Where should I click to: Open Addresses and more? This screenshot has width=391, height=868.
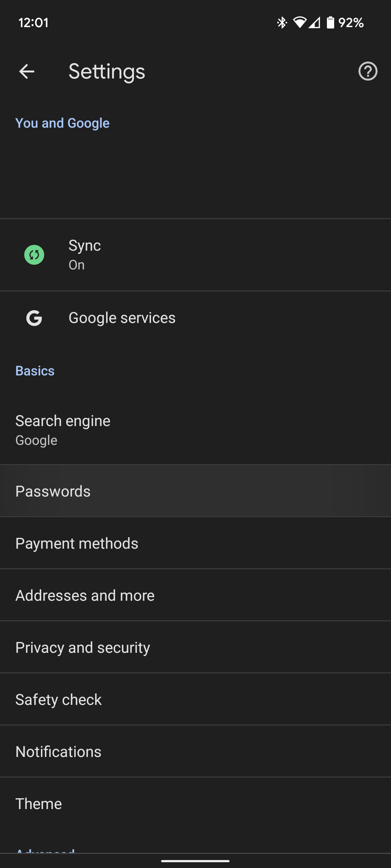[x=195, y=595]
